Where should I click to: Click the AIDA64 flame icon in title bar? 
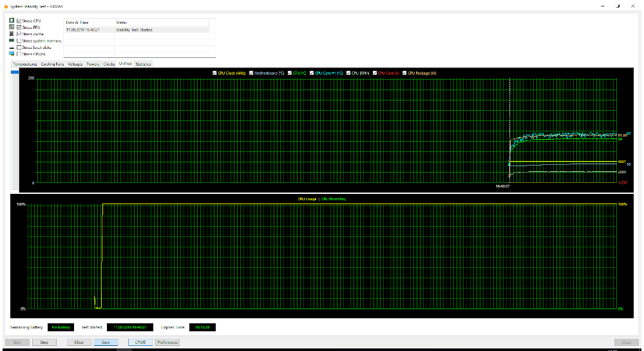6,6
